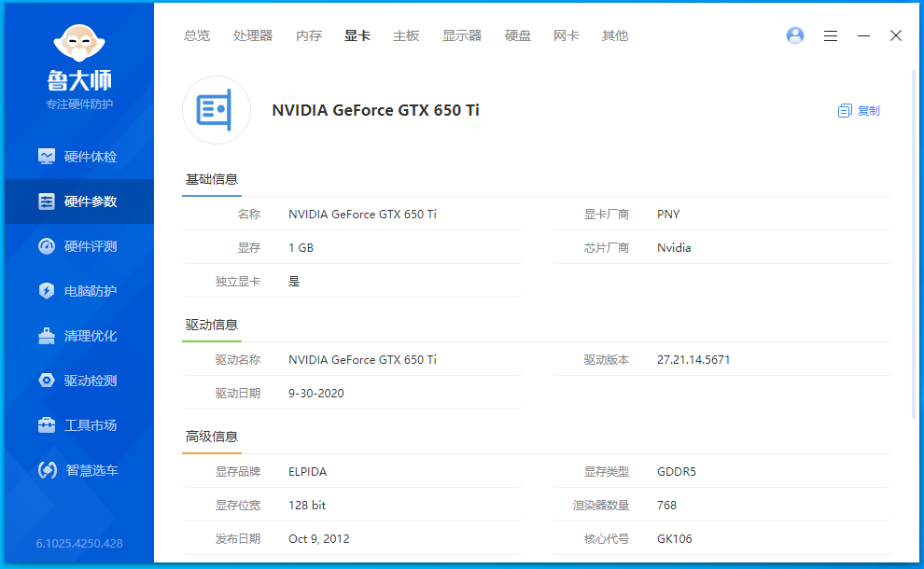Click the vertical scrollbar on the right
924x569 pixels.
(914, 244)
